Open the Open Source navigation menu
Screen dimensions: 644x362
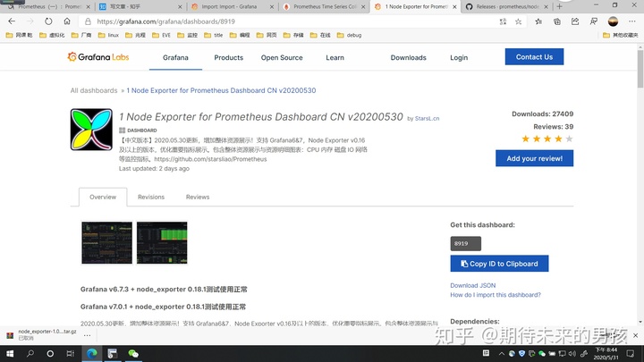click(x=282, y=57)
